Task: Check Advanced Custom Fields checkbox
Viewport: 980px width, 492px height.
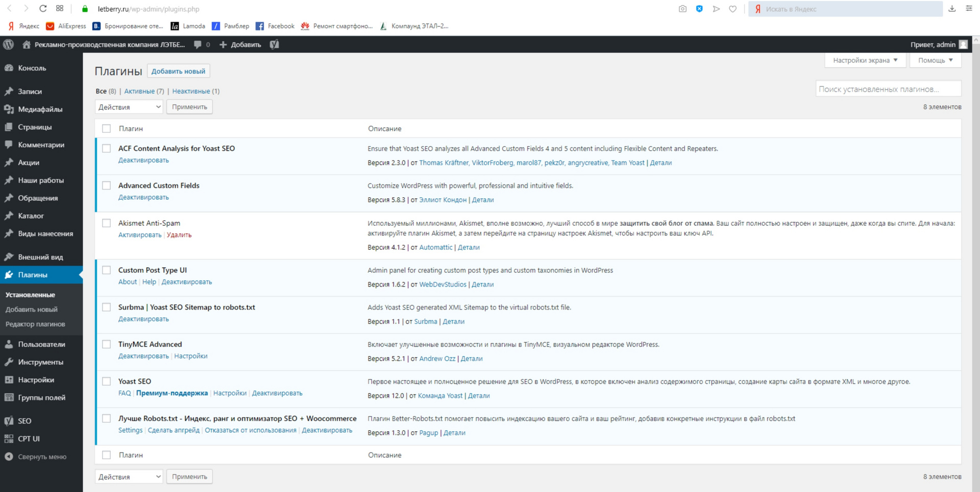Action: click(106, 185)
